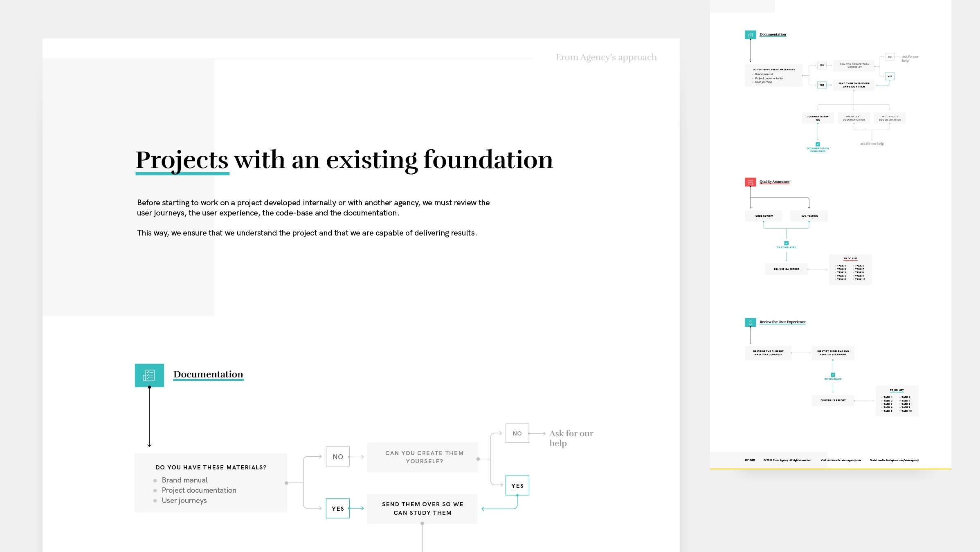The width and height of the screenshot is (980, 552).
Task: Click the Code Review box
Action: [764, 216]
